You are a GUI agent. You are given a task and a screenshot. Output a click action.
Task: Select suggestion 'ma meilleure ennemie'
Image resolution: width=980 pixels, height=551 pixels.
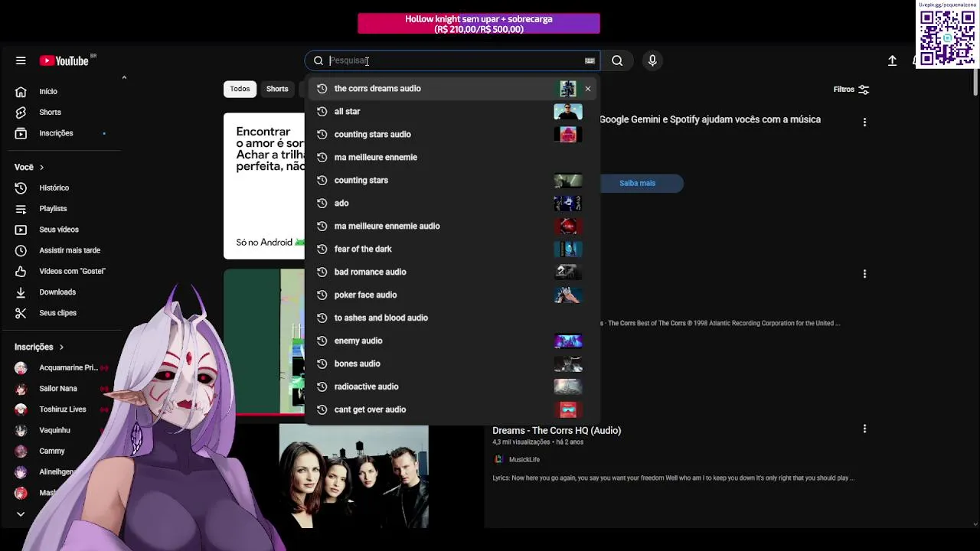tap(452, 157)
